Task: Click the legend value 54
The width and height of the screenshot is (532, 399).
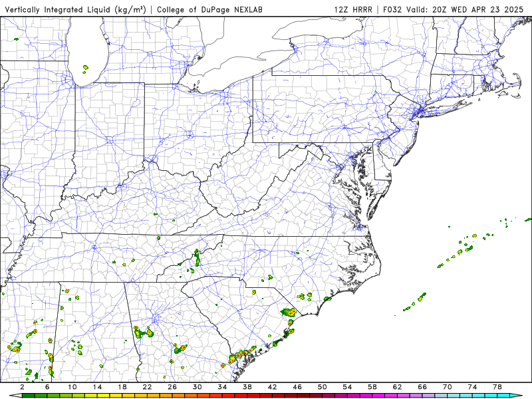Action: (x=347, y=387)
